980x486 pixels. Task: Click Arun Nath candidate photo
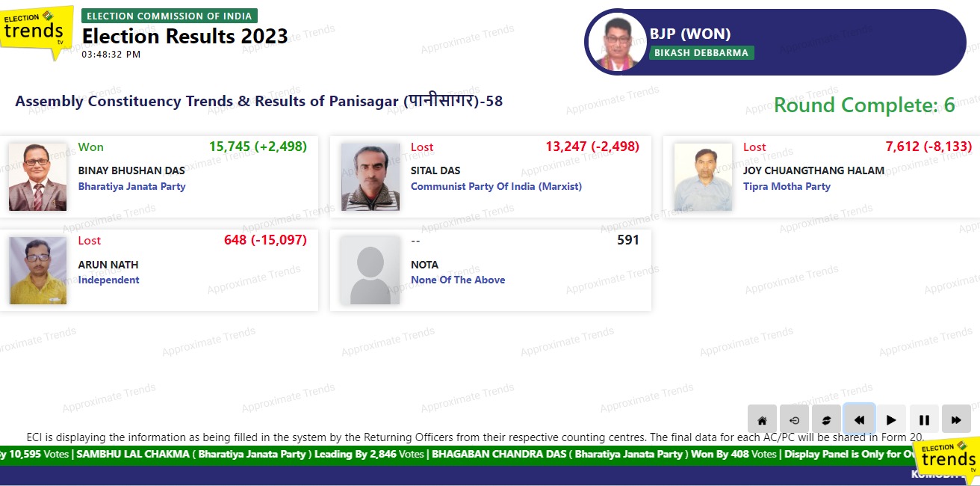(37, 271)
